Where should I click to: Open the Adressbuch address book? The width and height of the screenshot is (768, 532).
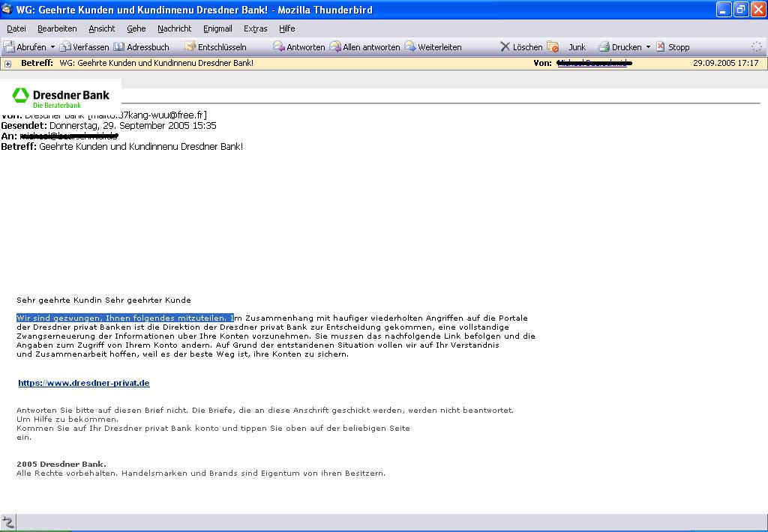point(141,47)
